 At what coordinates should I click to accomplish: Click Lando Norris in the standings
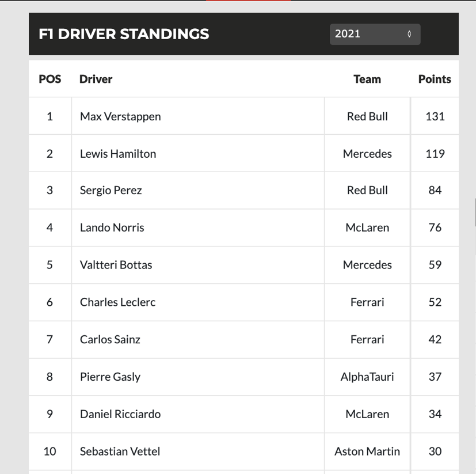click(112, 227)
